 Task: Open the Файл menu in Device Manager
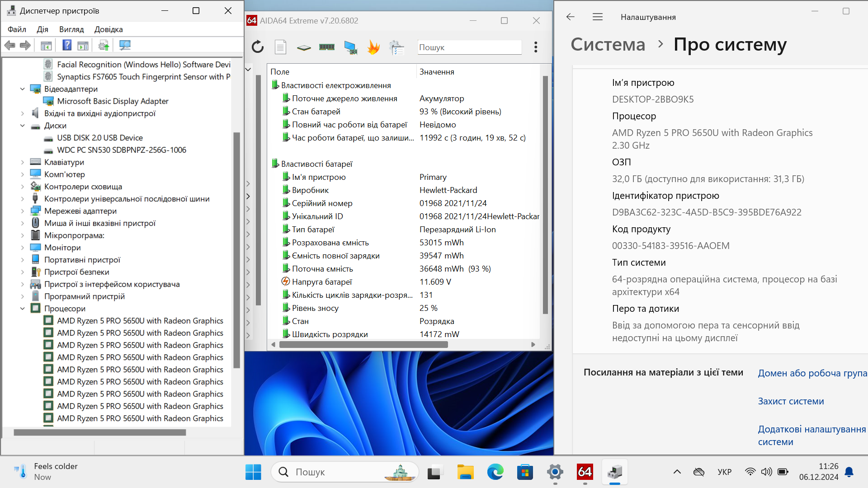pyautogui.click(x=17, y=29)
